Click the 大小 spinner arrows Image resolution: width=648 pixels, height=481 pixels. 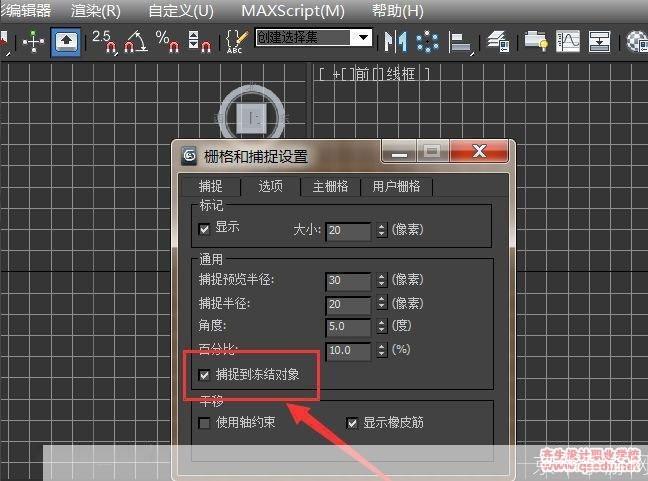381,230
